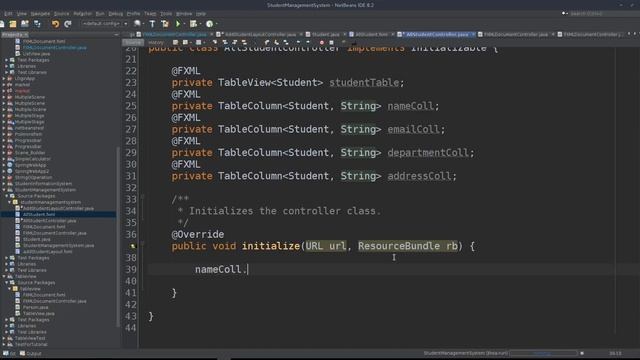Click the Undo toolbar icon

pos(55,24)
